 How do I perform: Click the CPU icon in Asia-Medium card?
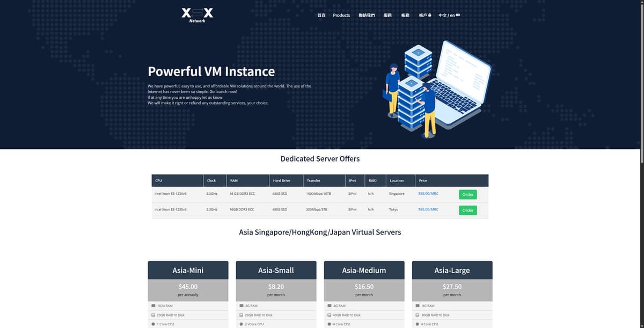click(x=330, y=324)
